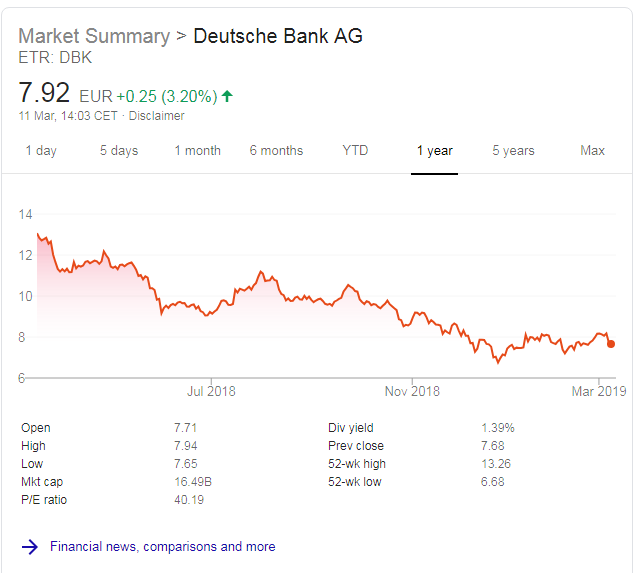641x573 pixels.
Task: Click the Market Summary breadcrumb link
Action: click(x=94, y=36)
